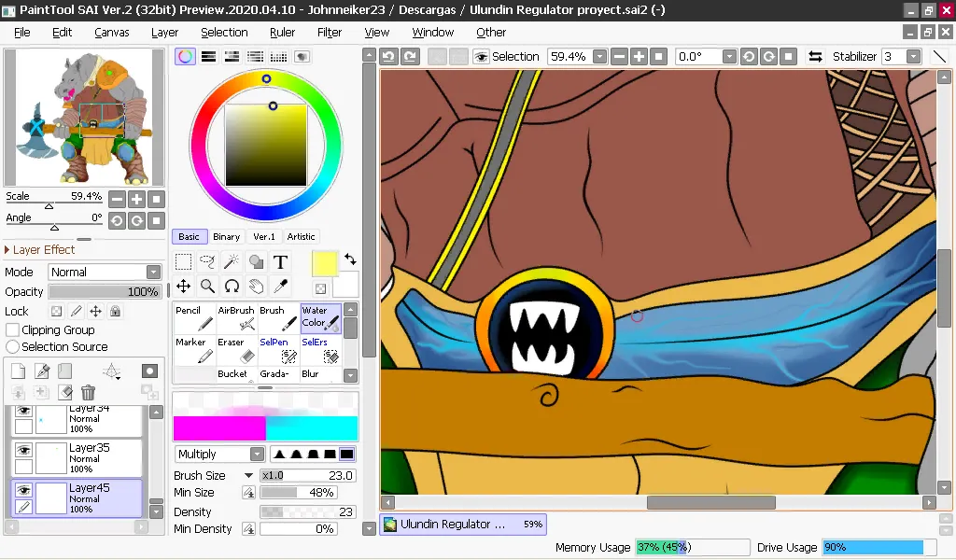Open the Brush Size multiplier arrow
Viewport: 956px width, 560px height.
[x=248, y=475]
